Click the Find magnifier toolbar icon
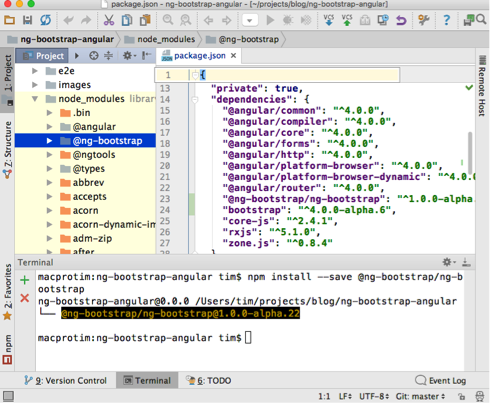Image resolution: width=490 pixels, height=403 pixels. (x=168, y=20)
